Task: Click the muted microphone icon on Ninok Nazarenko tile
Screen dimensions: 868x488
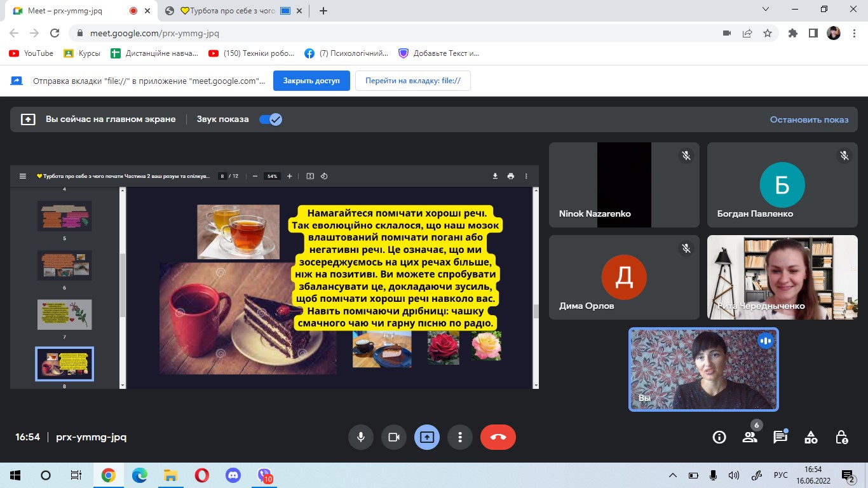Action: (x=686, y=155)
